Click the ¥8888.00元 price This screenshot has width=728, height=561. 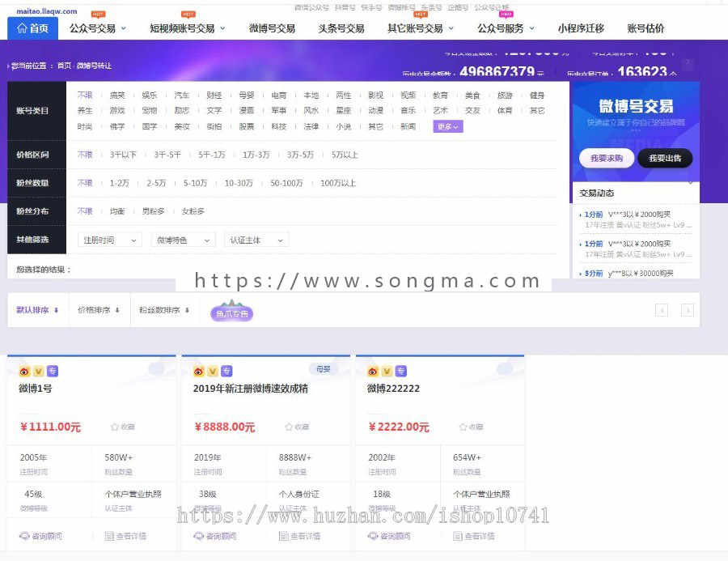pos(225,427)
